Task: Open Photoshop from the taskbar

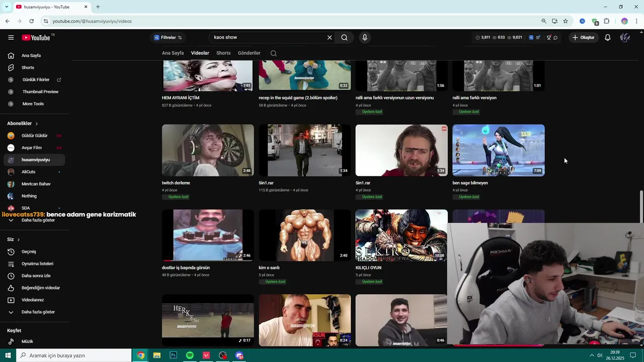Action: 173,355
